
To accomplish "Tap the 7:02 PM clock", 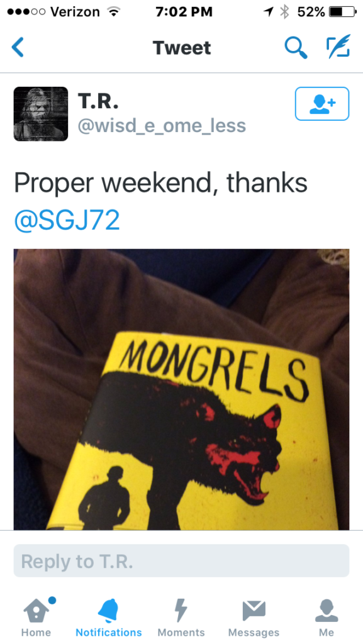I will [x=184, y=12].
